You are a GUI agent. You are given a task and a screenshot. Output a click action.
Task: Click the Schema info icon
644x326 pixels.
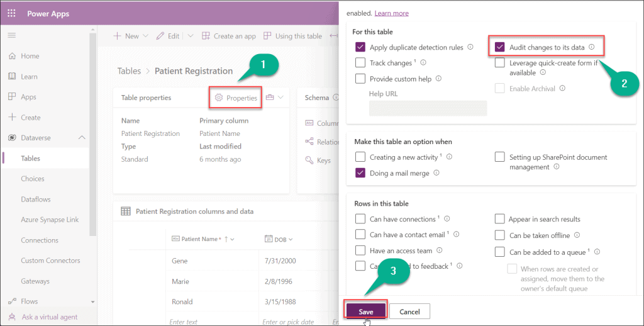pos(336,98)
